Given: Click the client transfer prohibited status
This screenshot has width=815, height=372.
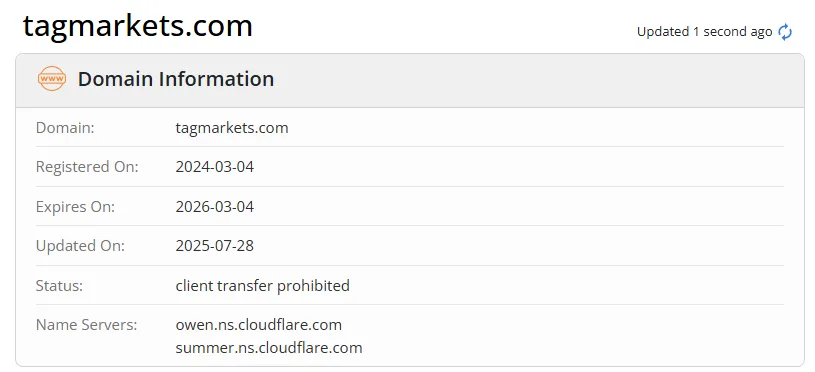Looking at the screenshot, I should [x=262, y=285].
